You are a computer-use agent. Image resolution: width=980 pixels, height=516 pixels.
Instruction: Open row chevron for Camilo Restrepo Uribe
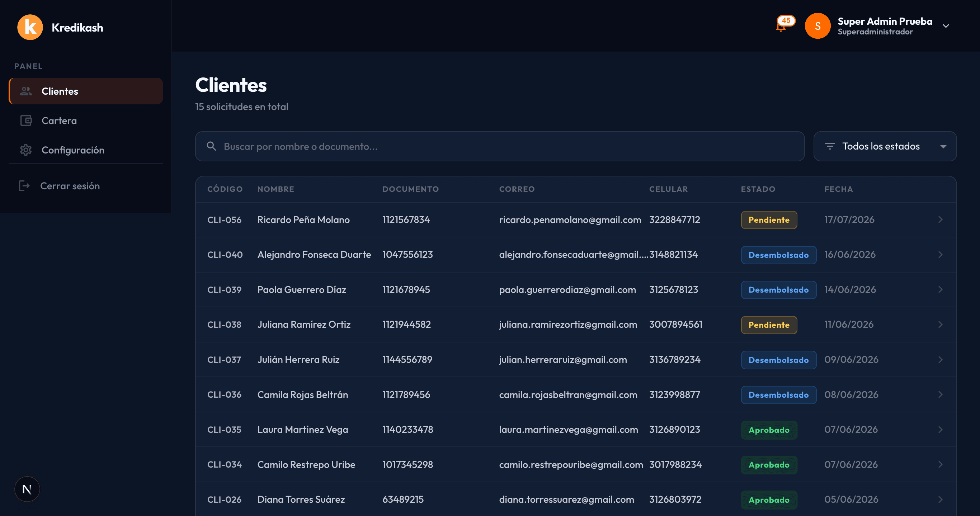tap(940, 464)
